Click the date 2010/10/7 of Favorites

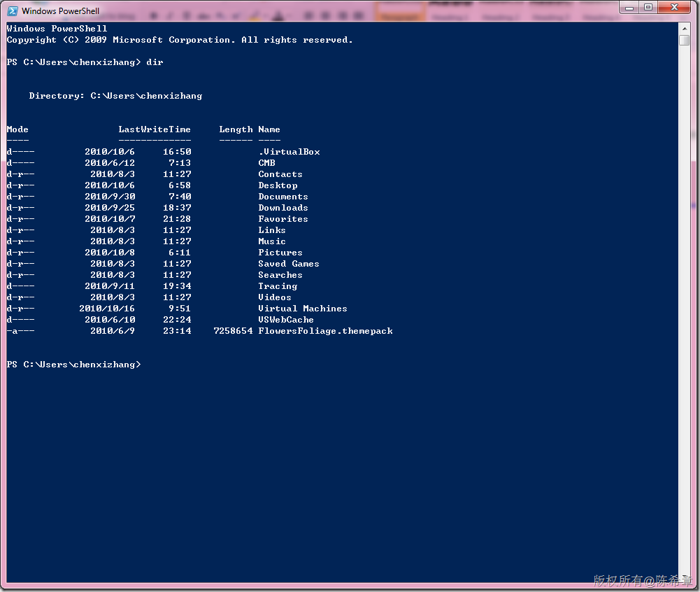pyautogui.click(x=110, y=219)
